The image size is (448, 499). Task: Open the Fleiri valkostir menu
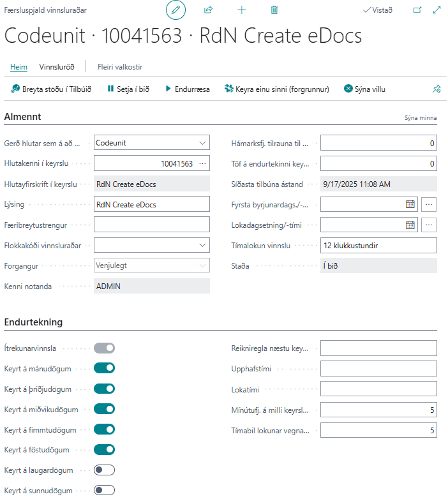[x=120, y=66]
